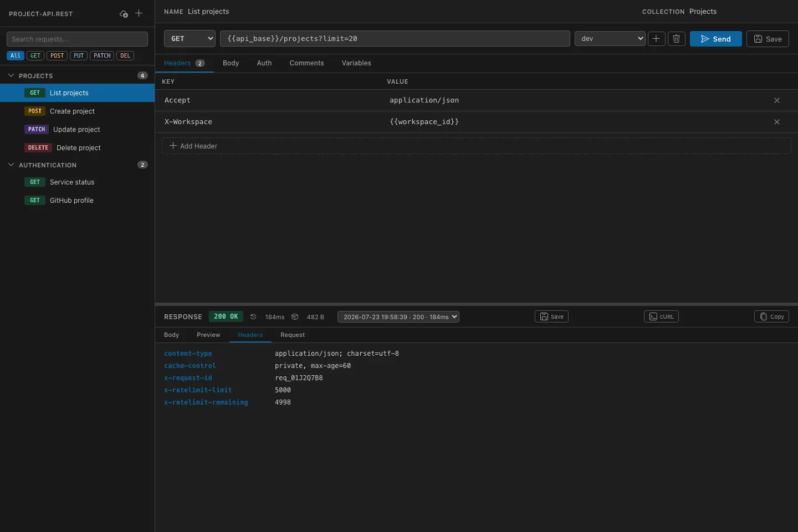Open the Auth tab
The width and height of the screenshot is (798, 532).
264,63
